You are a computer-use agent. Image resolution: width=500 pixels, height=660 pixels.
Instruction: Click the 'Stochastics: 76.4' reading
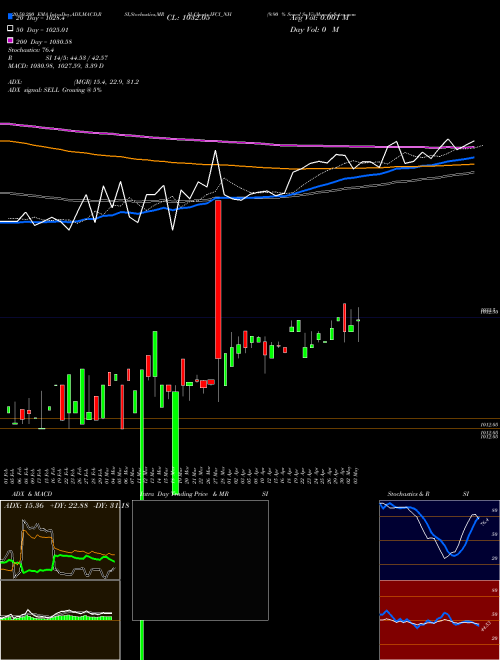[x=31, y=50]
